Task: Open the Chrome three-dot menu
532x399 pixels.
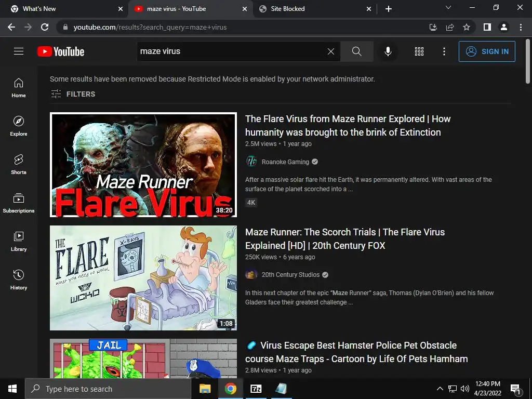Action: tap(521, 27)
